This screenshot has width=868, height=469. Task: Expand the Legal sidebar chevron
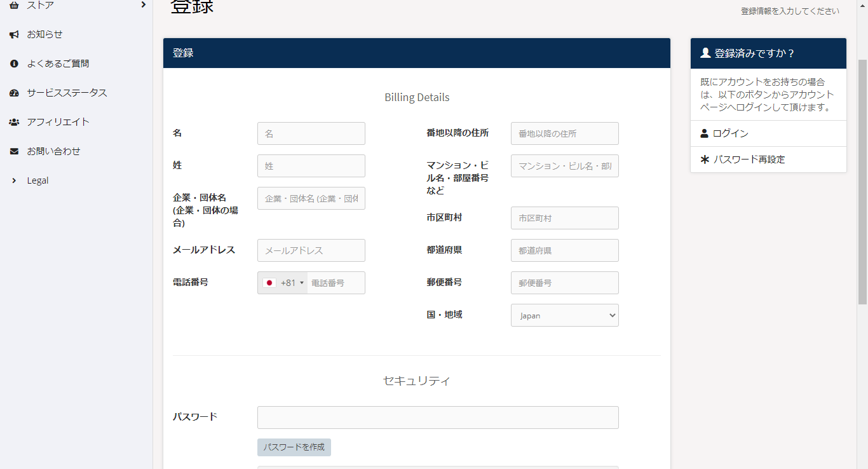pyautogui.click(x=14, y=180)
